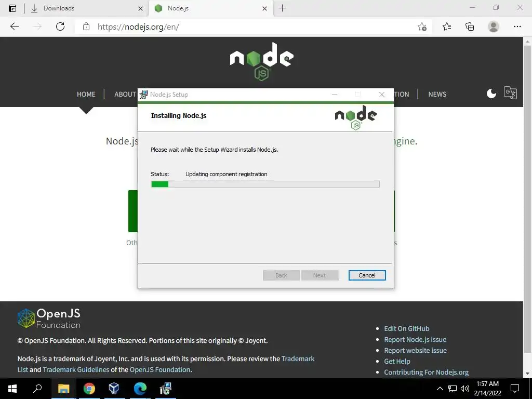The width and height of the screenshot is (532, 399).
Task: Go to the HOME nav item
Action: (86, 95)
